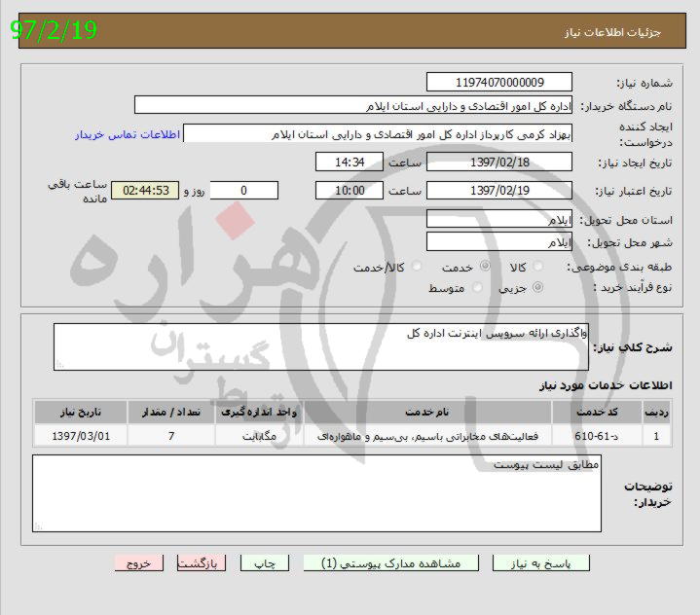Click service code cell د-61-610
Screen dimensions: 700x615
pyautogui.click(x=598, y=436)
